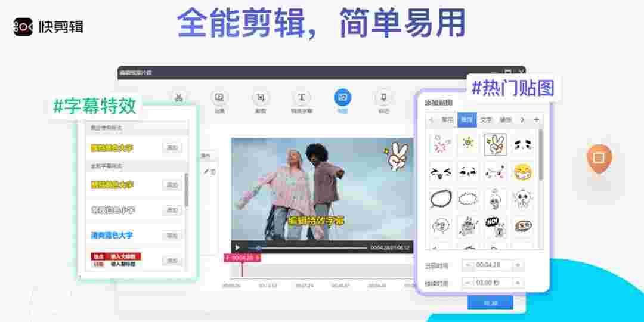Viewport: 644px width, 322px height.
Task: Click the yellow subtitle text on video
Action: pyautogui.click(x=315, y=221)
